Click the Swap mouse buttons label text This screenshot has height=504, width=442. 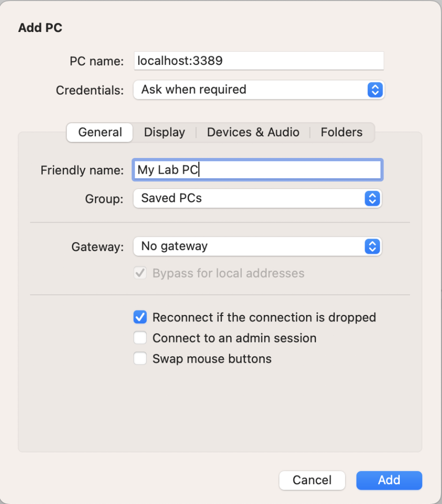click(212, 359)
